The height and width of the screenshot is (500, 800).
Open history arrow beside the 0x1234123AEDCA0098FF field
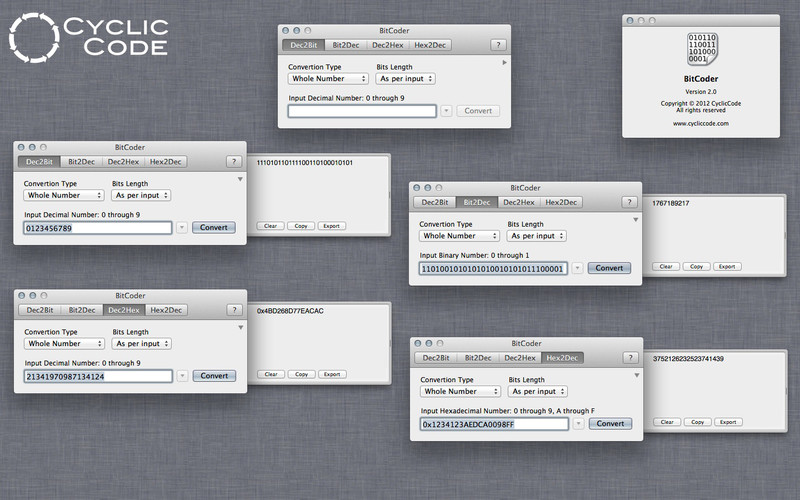(x=578, y=424)
